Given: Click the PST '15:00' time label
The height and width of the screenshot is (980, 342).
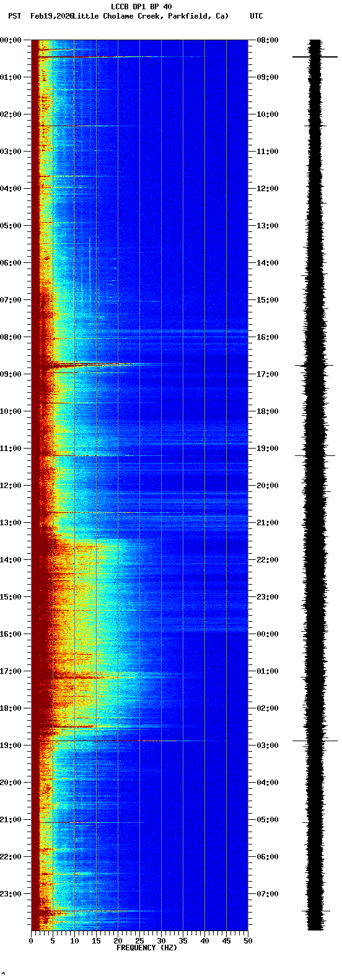Looking at the screenshot, I should coord(11,597).
